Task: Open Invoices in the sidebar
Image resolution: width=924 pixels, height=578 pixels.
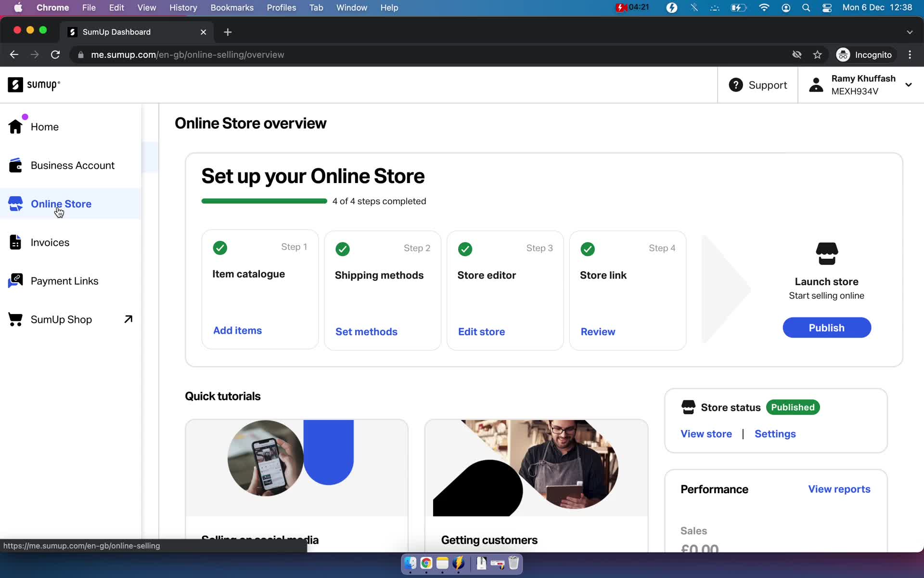Action: (50, 242)
